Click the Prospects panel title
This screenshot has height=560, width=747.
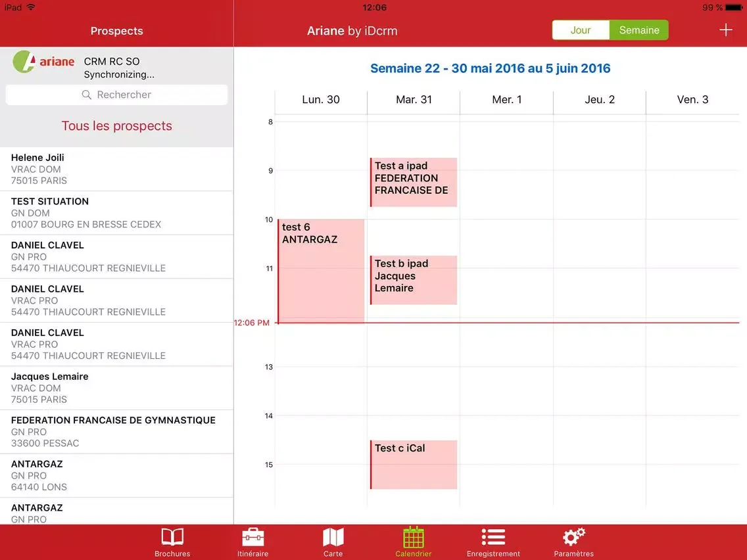[x=117, y=31]
